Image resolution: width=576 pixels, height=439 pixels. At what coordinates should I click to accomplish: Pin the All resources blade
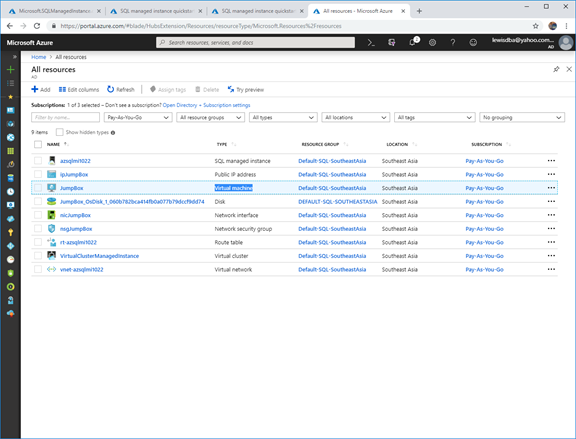coord(556,69)
